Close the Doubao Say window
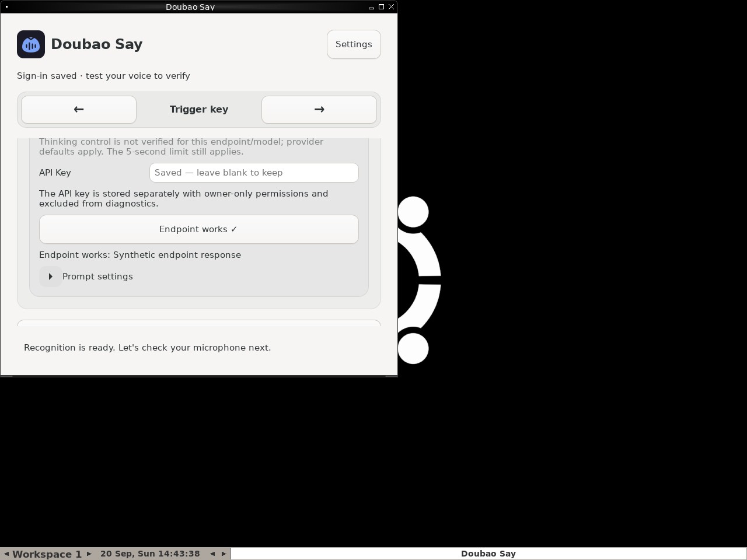Viewport: 747px width, 560px height. pos(391,7)
